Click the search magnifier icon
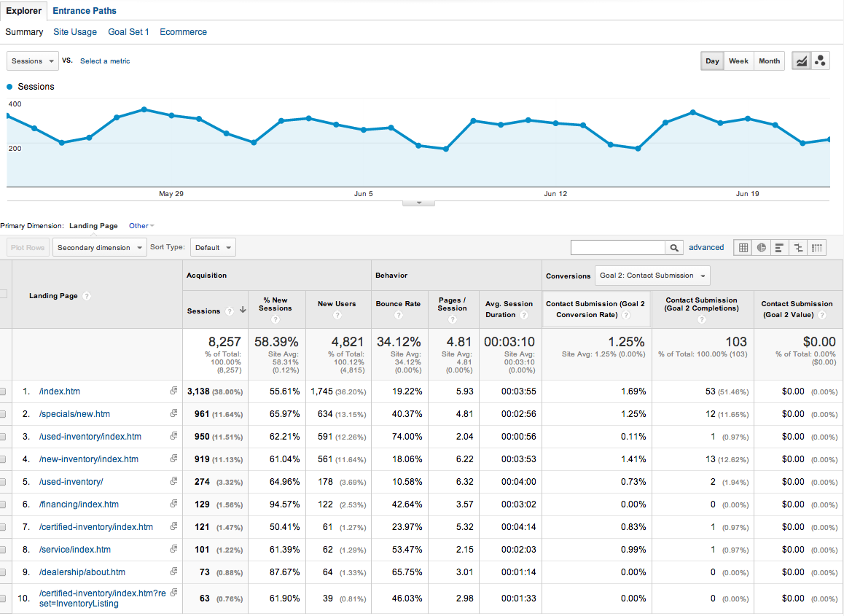Screen dimensions: 844x616 (674, 247)
